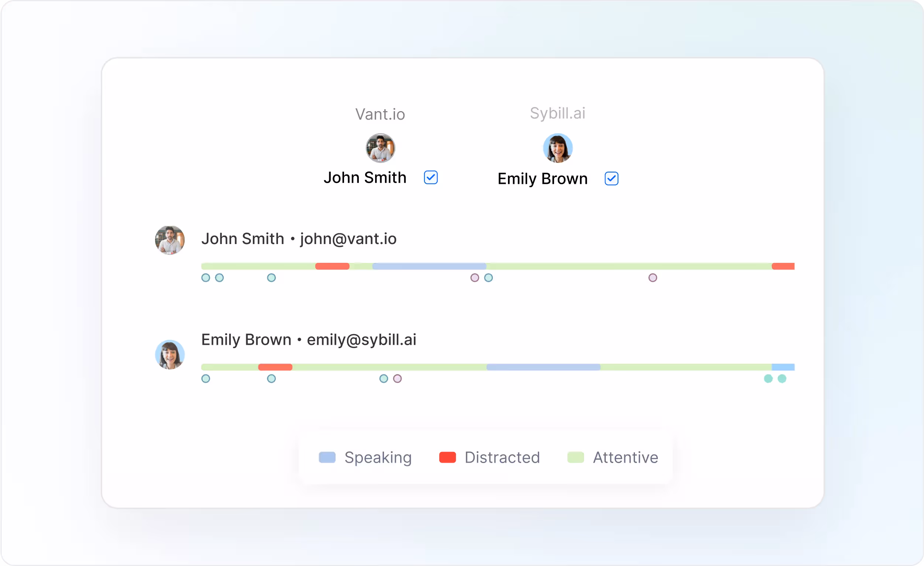Click the Attentive legend label

625,457
